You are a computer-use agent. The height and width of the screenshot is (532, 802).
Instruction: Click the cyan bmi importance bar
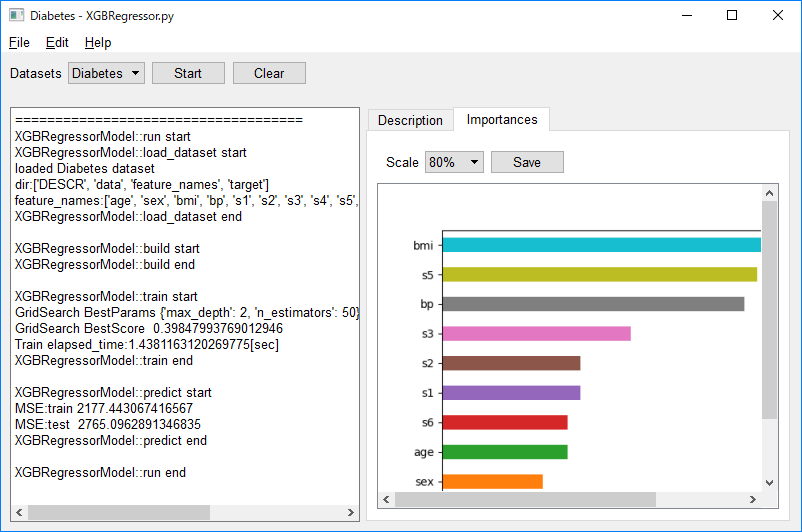602,245
